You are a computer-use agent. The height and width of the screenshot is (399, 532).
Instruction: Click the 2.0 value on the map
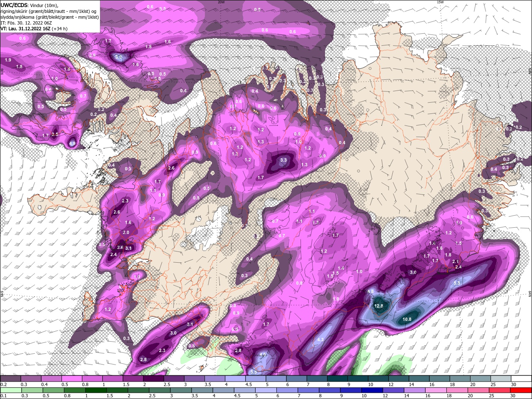pyautogui.click(x=126, y=233)
